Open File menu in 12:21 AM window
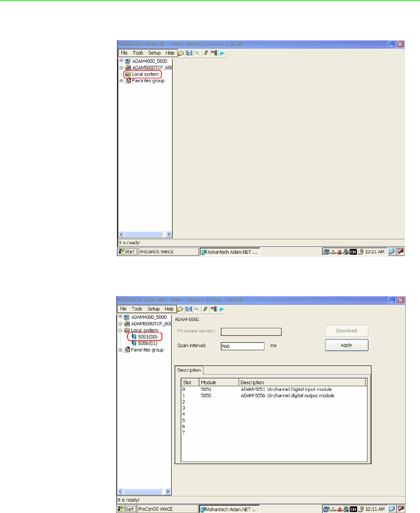This screenshot has height=513, width=420. [124, 53]
